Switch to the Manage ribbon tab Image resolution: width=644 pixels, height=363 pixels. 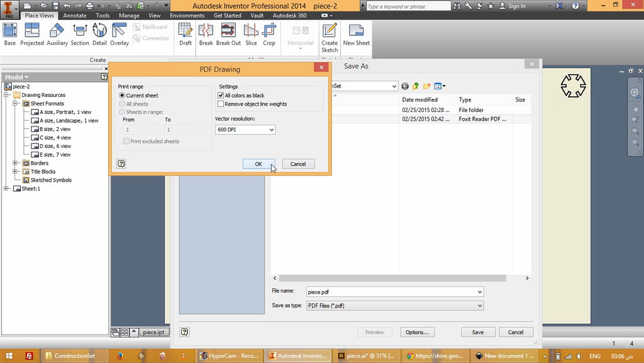coord(129,16)
